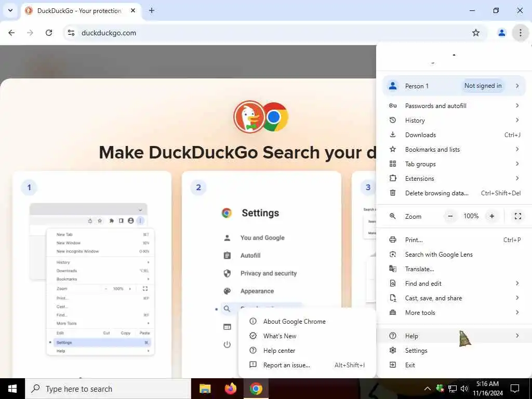This screenshot has width=532, height=399.
Task: Open About Google Chrome
Action: click(308, 321)
